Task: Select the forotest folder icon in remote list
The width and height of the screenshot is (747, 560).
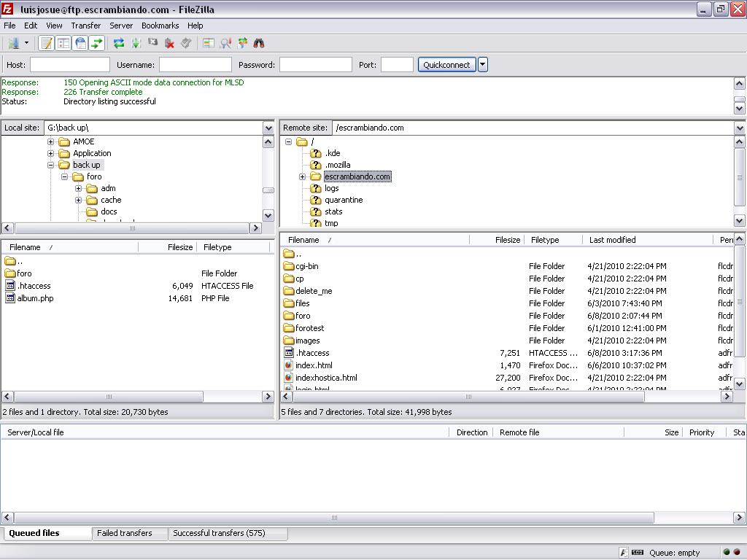Action: [x=289, y=328]
